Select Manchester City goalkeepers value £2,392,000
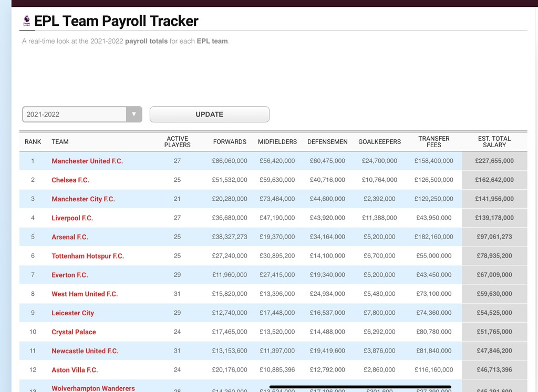This screenshot has width=538, height=392. 379,199
